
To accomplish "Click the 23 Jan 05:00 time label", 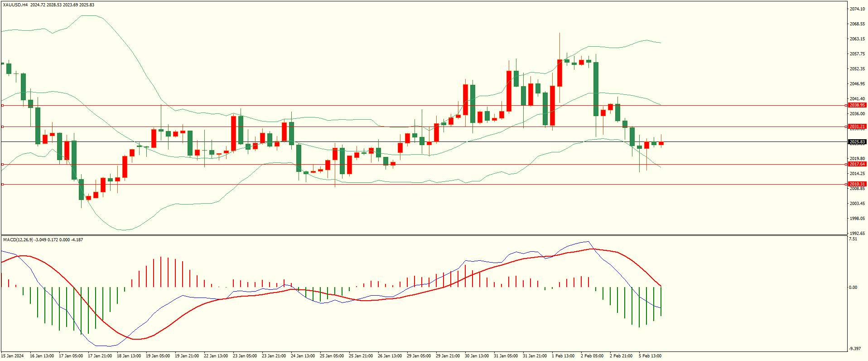I will click(x=245, y=356).
